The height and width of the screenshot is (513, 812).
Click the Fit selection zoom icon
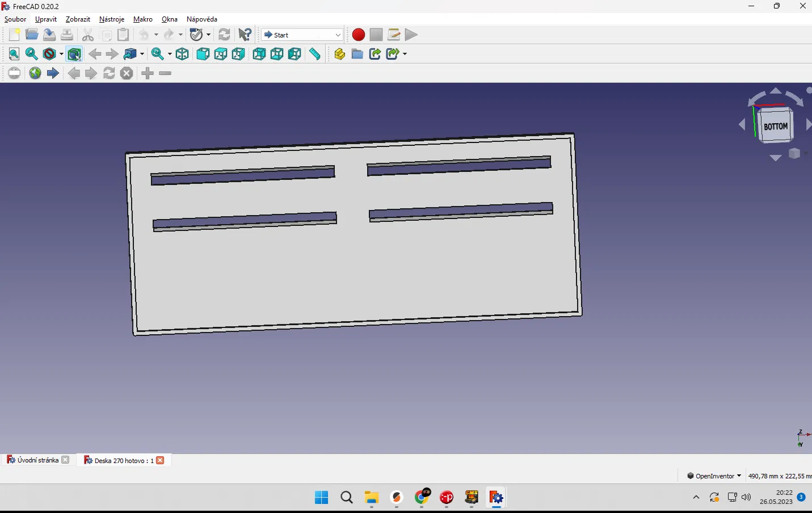(x=32, y=54)
